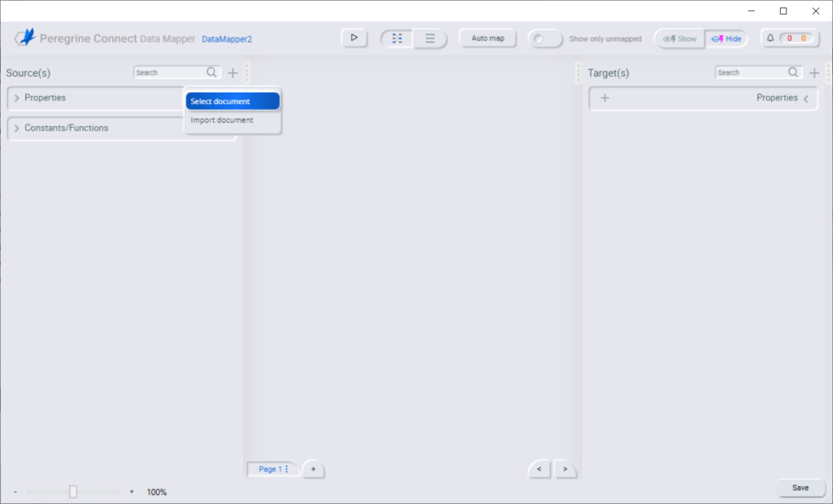Save the DataMapper2 mapping
The width and height of the screenshot is (833, 504).
click(x=800, y=488)
